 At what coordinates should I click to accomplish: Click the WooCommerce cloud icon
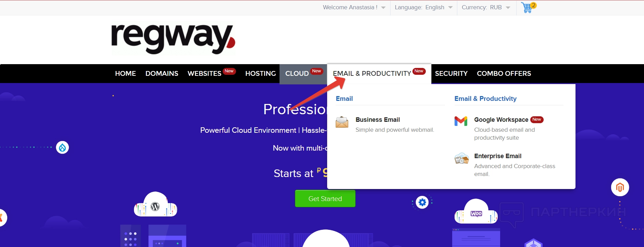coord(476,212)
